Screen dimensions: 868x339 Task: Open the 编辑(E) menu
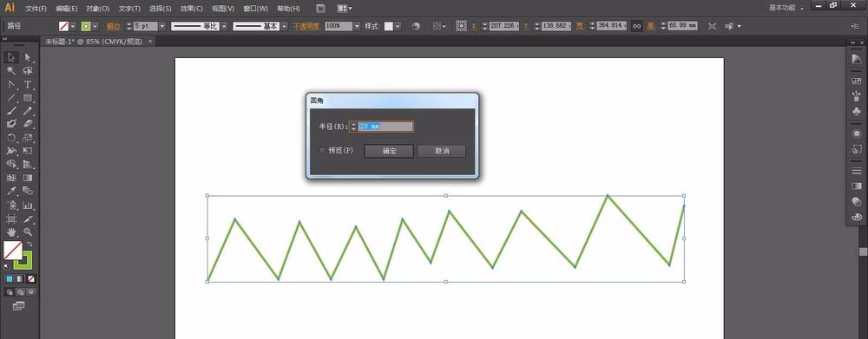click(x=67, y=9)
